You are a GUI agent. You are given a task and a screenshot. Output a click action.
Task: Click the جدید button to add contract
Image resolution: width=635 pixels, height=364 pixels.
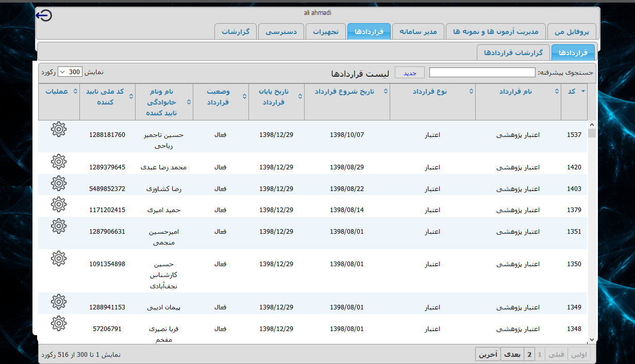point(410,73)
